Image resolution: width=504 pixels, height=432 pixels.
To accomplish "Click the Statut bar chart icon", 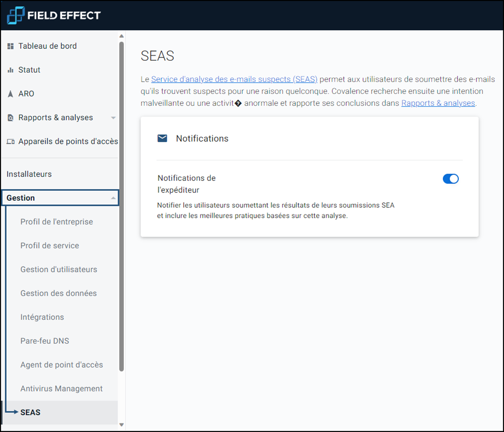I will click(11, 70).
